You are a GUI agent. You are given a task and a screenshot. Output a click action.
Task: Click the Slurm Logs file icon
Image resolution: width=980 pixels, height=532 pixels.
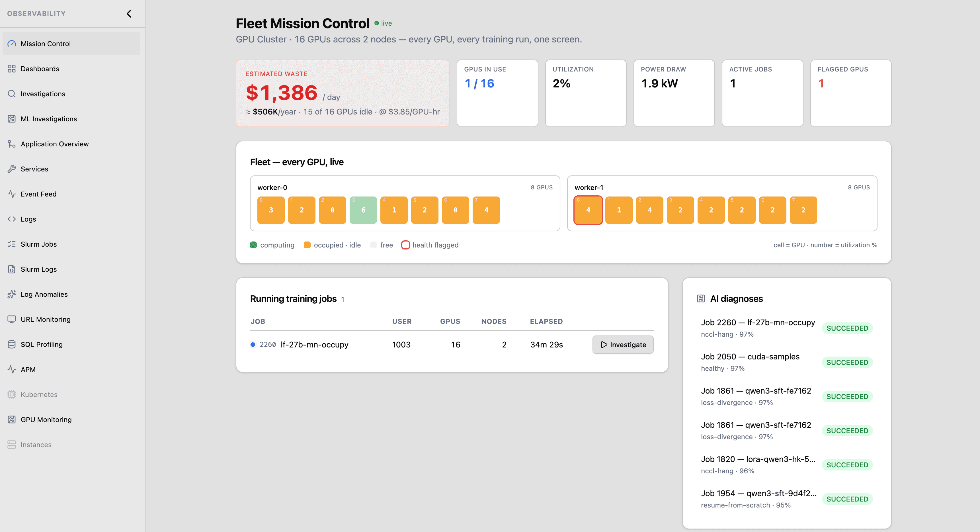tap(12, 269)
